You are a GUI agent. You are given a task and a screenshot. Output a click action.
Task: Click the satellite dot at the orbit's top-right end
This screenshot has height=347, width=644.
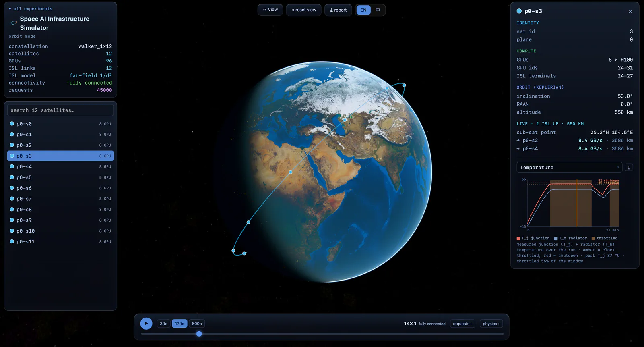(x=404, y=85)
